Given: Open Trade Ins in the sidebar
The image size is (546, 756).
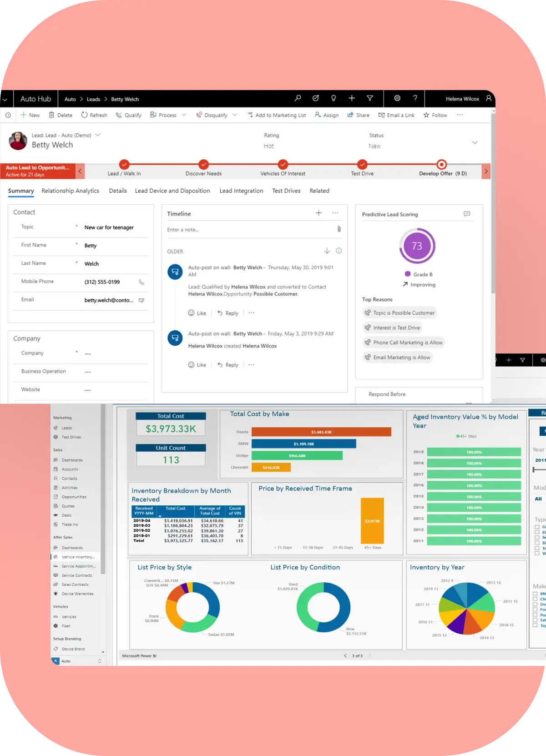Looking at the screenshot, I should [70, 524].
